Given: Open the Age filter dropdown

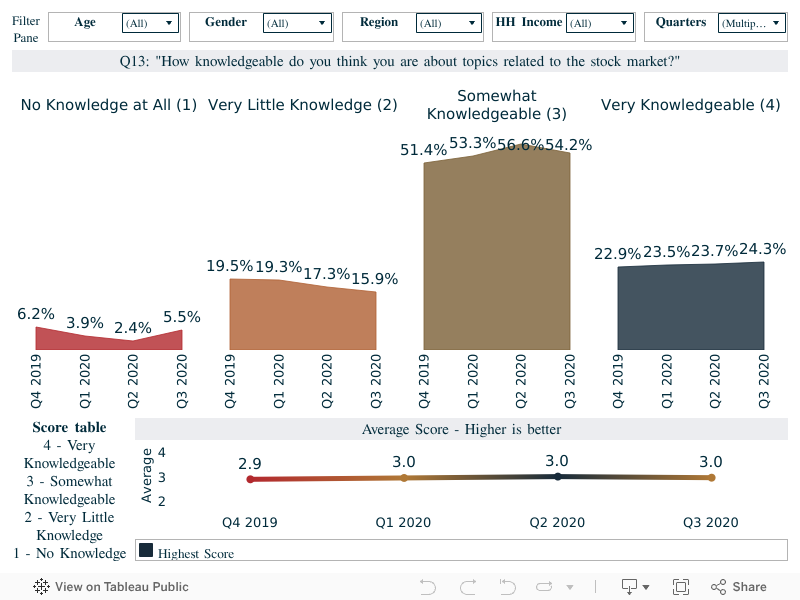Looking at the screenshot, I should [x=150, y=23].
